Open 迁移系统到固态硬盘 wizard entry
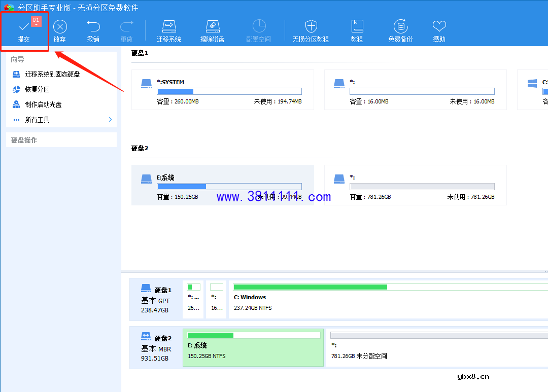Image resolution: width=548 pixels, height=392 pixels. pos(52,74)
